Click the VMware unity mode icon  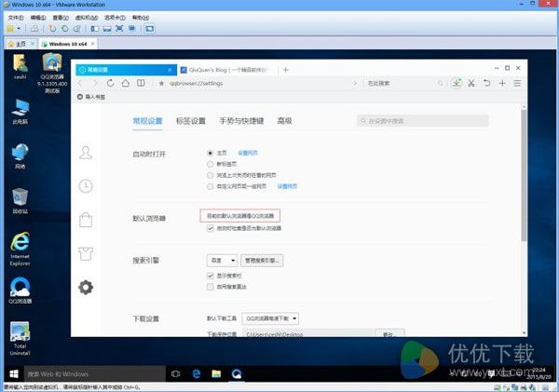pyautogui.click(x=132, y=29)
